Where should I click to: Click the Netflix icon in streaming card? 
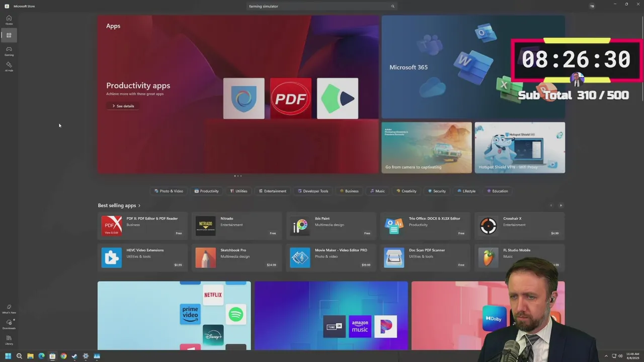(213, 295)
